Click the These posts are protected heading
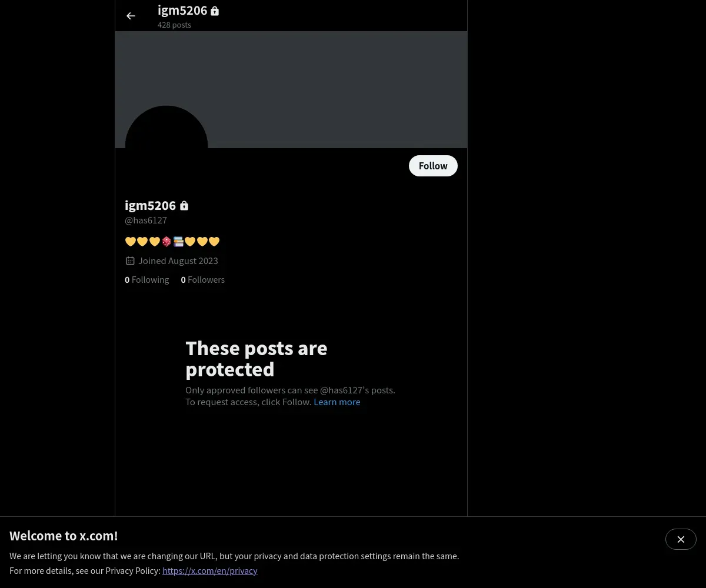 tap(257, 359)
